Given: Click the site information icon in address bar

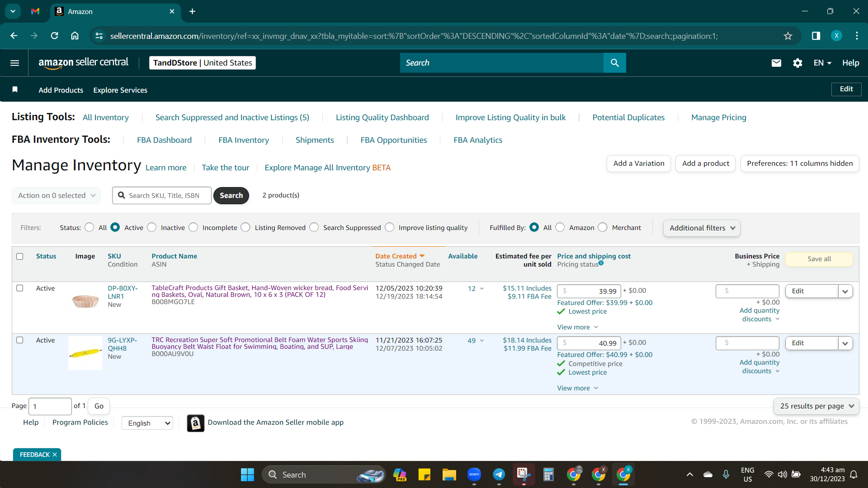Looking at the screenshot, I should (99, 36).
